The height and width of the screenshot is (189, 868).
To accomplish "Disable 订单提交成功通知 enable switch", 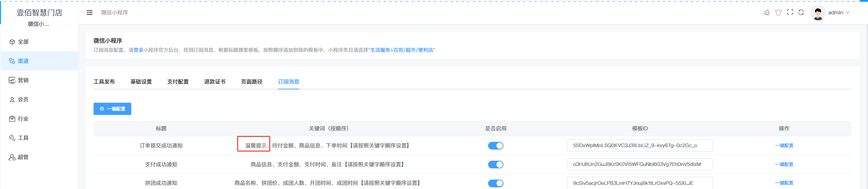I will pyautogui.click(x=495, y=146).
